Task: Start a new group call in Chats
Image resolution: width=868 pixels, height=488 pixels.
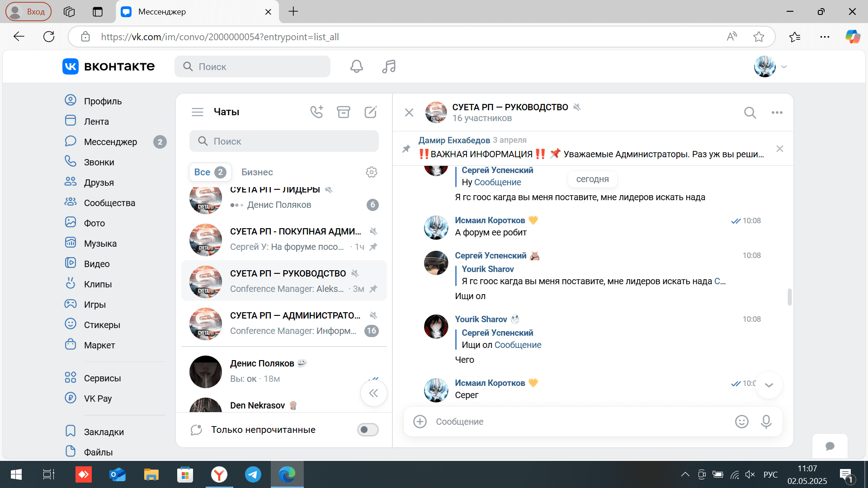Action: (x=316, y=112)
